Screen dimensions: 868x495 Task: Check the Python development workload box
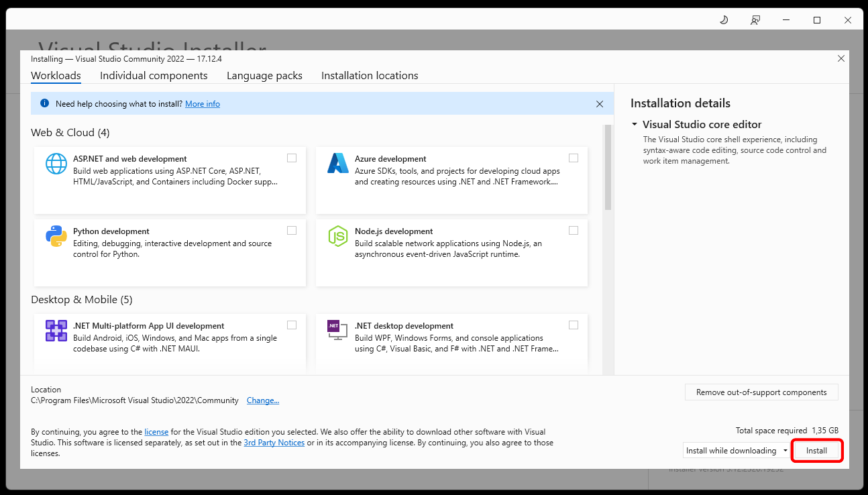tap(292, 231)
